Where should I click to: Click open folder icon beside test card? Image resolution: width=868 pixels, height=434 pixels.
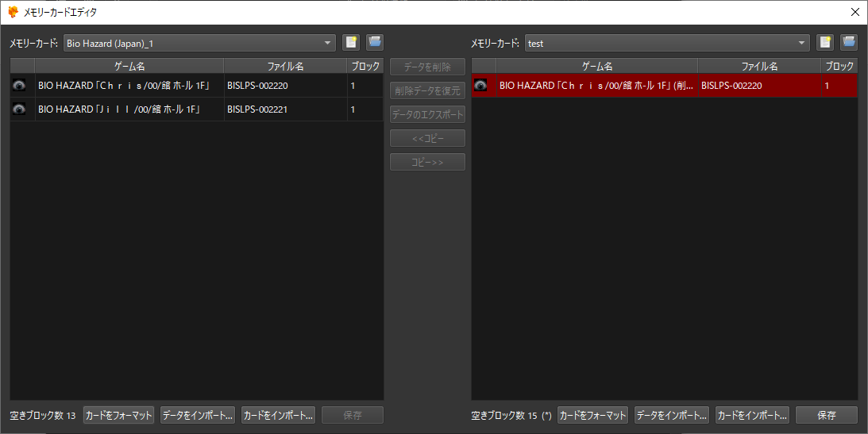849,43
